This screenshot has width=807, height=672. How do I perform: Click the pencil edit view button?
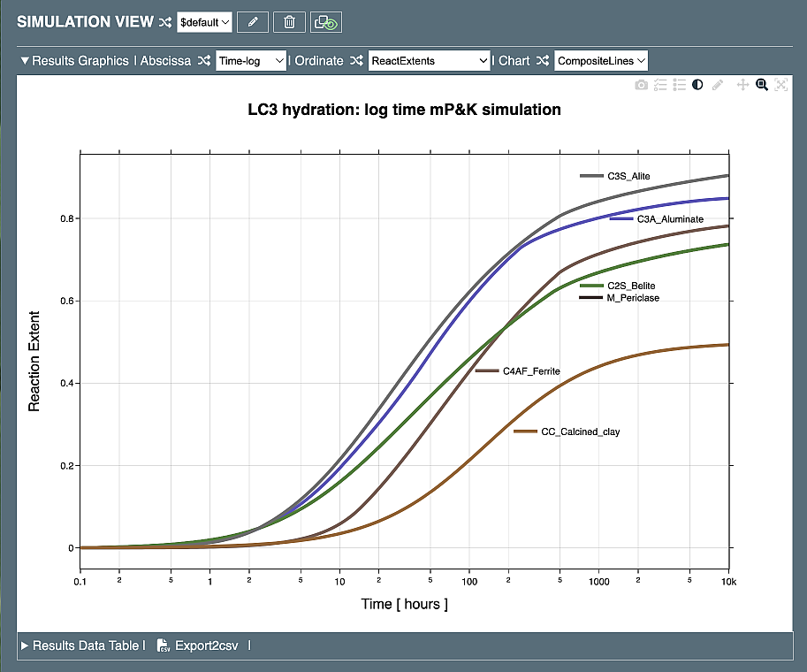(x=253, y=22)
